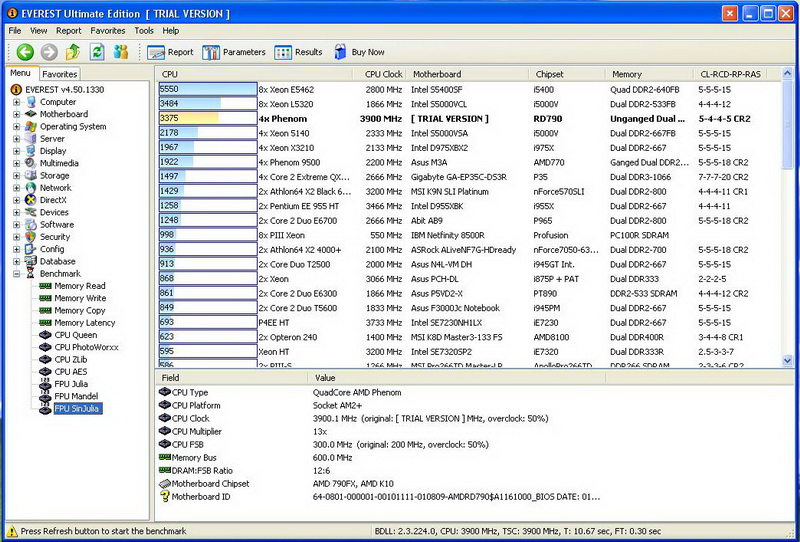This screenshot has height=542, width=800.
Task: Sort by the Motherboard column header
Action: tap(467, 74)
